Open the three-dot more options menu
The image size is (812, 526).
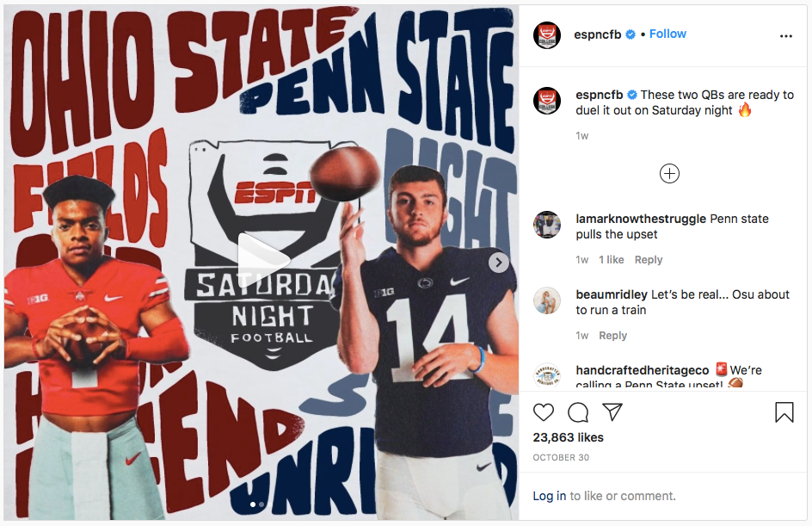pos(785,36)
